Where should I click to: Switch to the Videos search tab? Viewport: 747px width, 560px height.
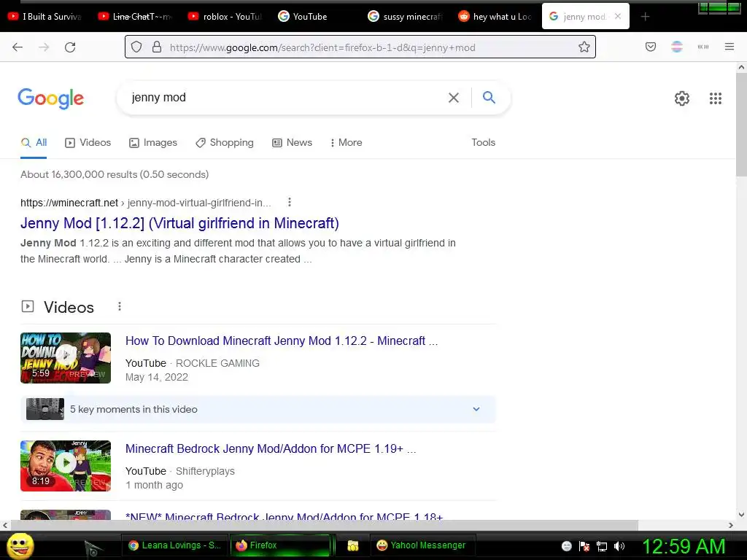pos(88,142)
